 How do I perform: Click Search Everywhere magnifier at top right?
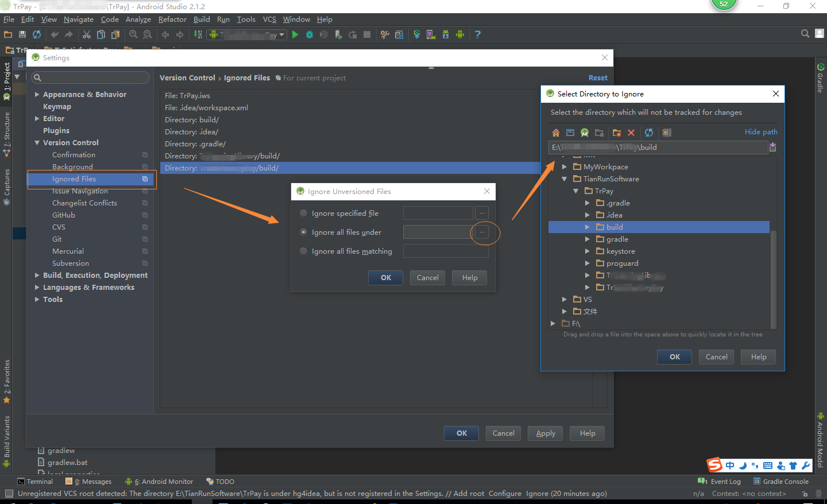click(805, 33)
